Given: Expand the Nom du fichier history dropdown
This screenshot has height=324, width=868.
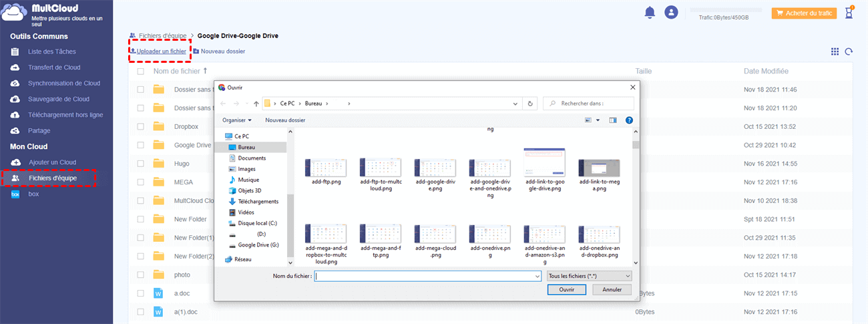Looking at the screenshot, I should (x=537, y=275).
